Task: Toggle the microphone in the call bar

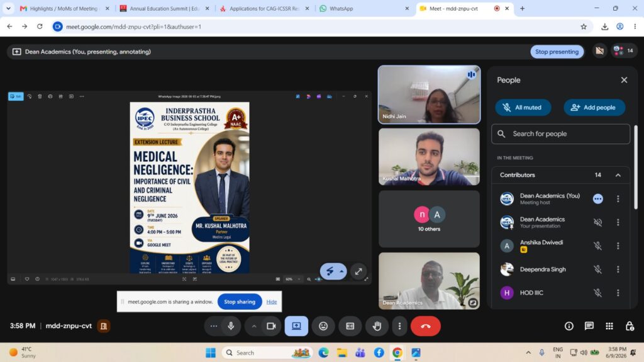Action: 231,326
